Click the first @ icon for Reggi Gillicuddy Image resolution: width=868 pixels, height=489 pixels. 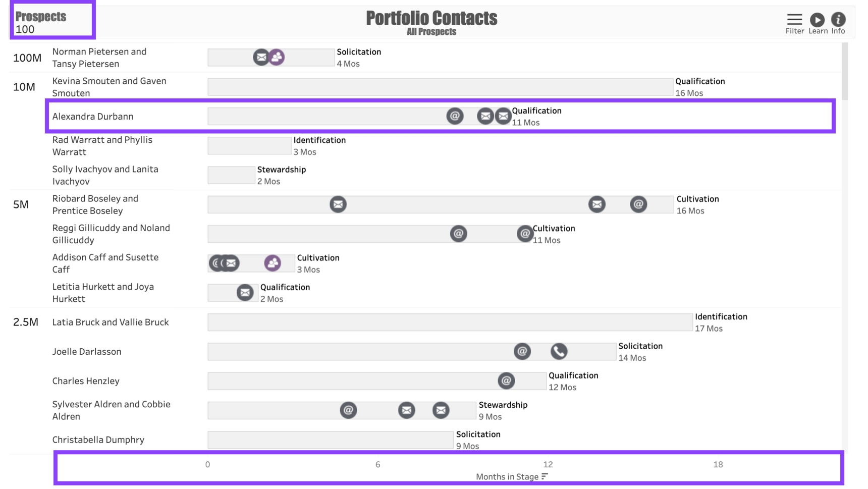click(458, 234)
